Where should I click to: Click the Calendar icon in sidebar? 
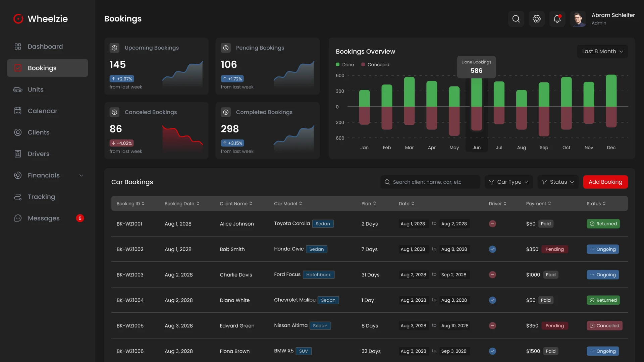(x=18, y=111)
